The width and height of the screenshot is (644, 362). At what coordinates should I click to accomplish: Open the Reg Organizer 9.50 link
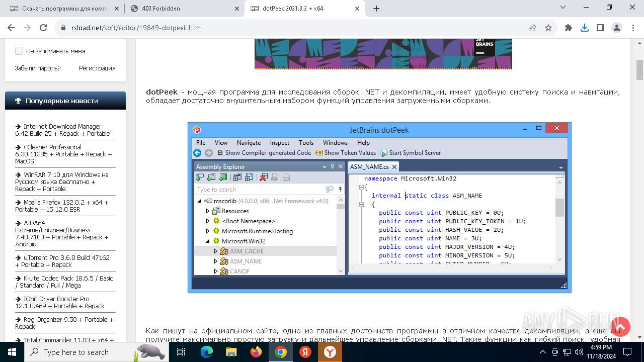coord(64,323)
